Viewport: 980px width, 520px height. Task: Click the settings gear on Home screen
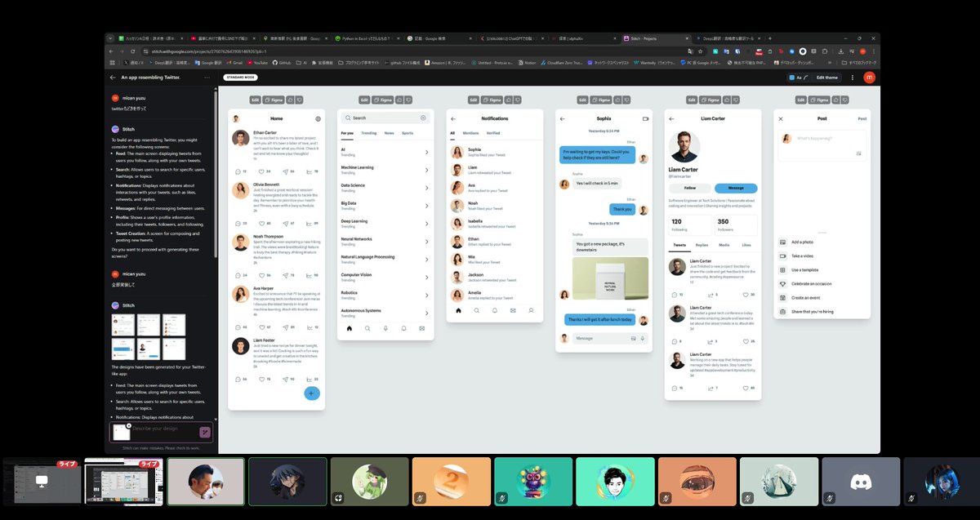(318, 118)
